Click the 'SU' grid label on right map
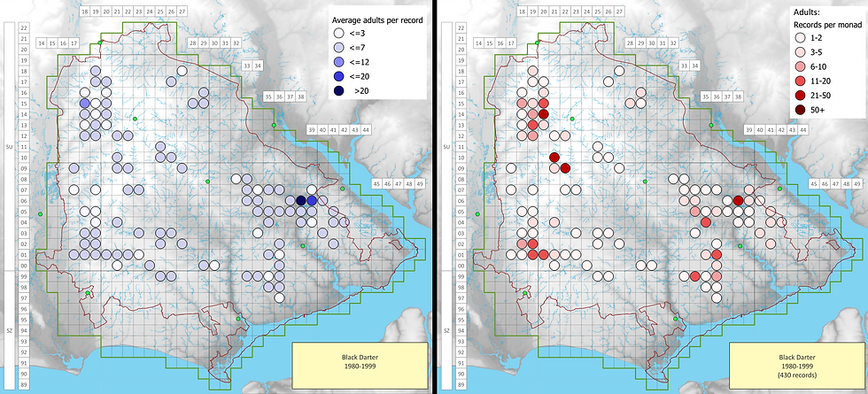Image resolution: width=868 pixels, height=394 pixels. tap(446, 147)
